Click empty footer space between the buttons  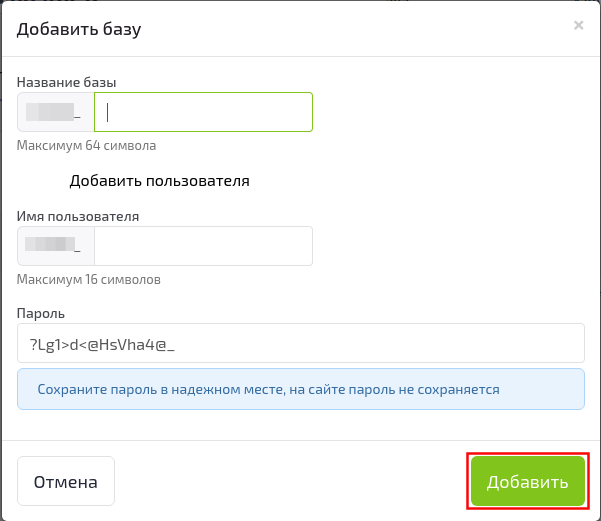pos(290,482)
